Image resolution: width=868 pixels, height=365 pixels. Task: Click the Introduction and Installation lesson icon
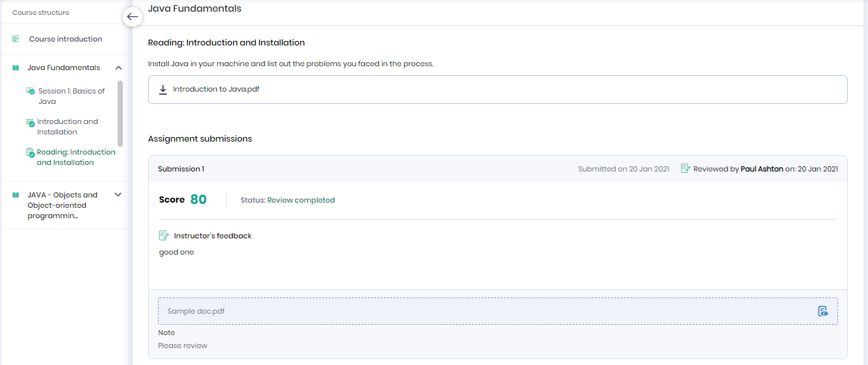(30, 122)
